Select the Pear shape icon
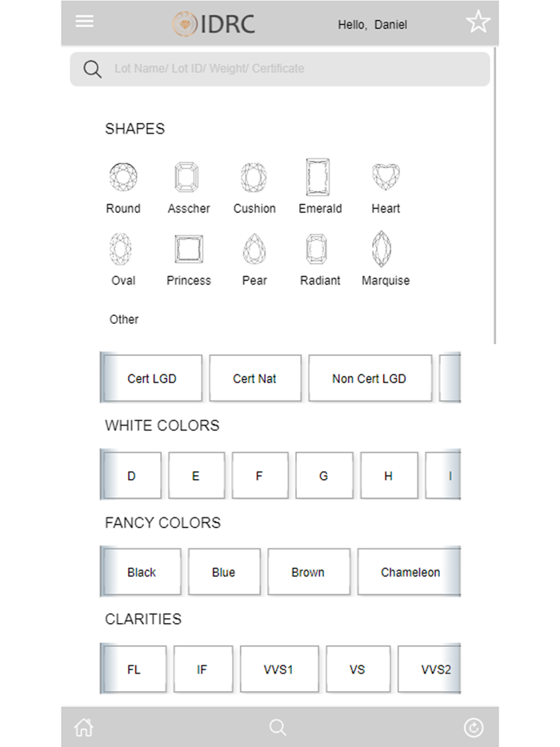This screenshot has width=560, height=747. tap(254, 249)
